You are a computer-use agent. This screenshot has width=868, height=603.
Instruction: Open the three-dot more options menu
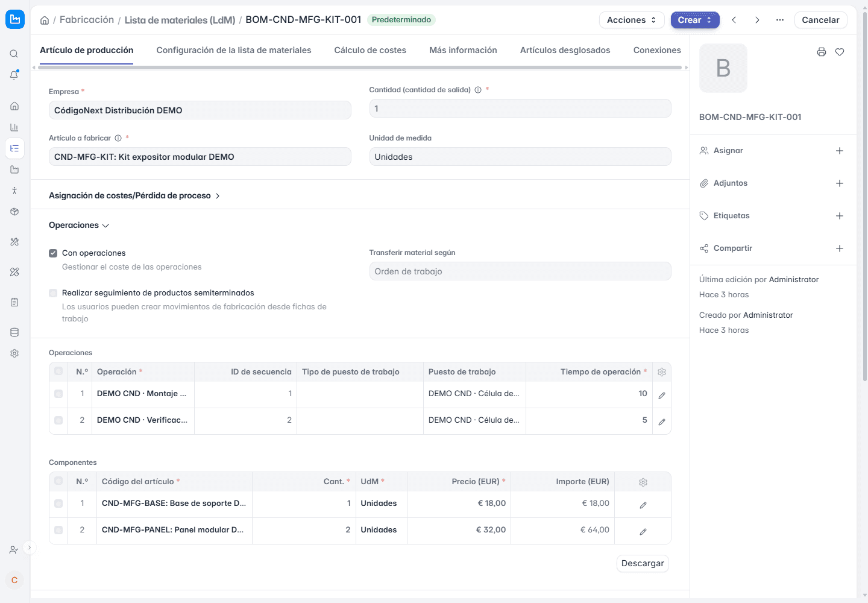[780, 20]
